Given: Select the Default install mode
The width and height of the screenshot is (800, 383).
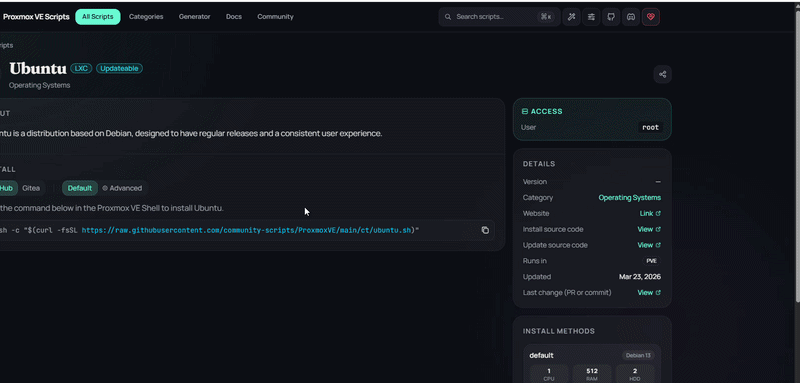Looking at the screenshot, I should [80, 188].
